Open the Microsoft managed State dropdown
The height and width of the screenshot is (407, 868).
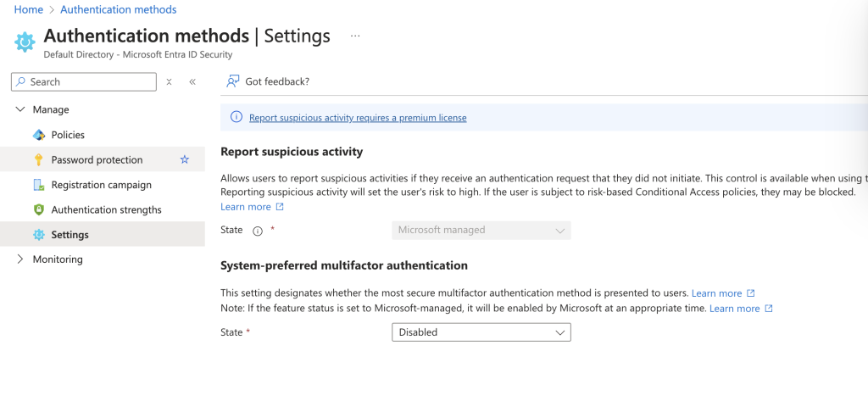coord(481,231)
